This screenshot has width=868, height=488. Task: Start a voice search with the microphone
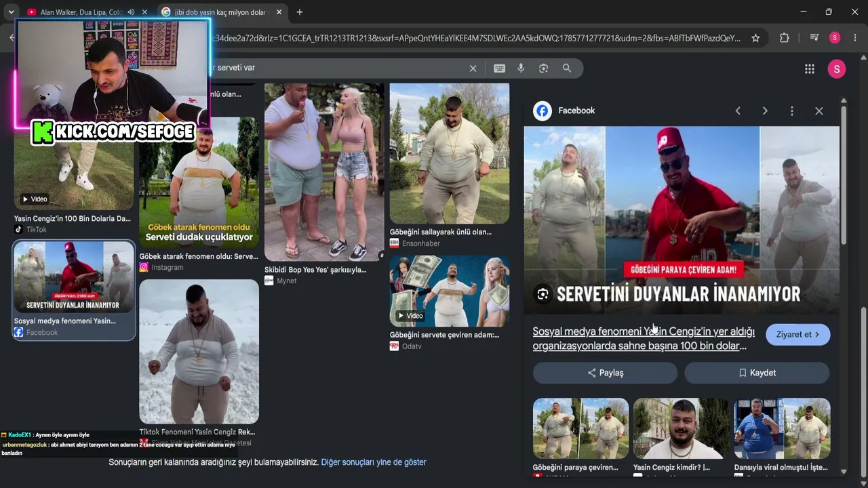pos(521,68)
